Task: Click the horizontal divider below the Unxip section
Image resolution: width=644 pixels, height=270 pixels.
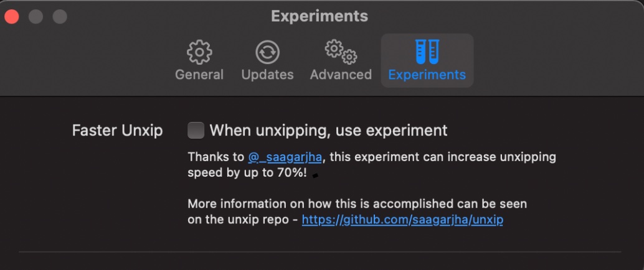Action: pyautogui.click(x=320, y=252)
